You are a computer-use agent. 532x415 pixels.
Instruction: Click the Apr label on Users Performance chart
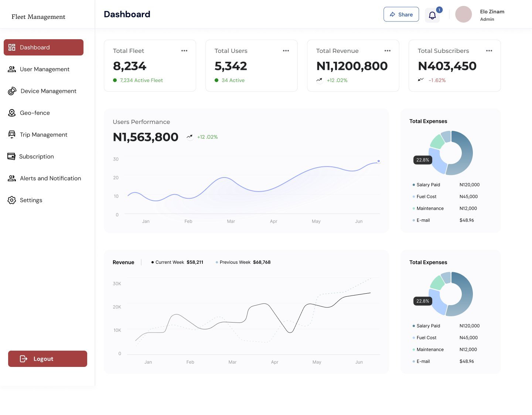[x=273, y=221]
